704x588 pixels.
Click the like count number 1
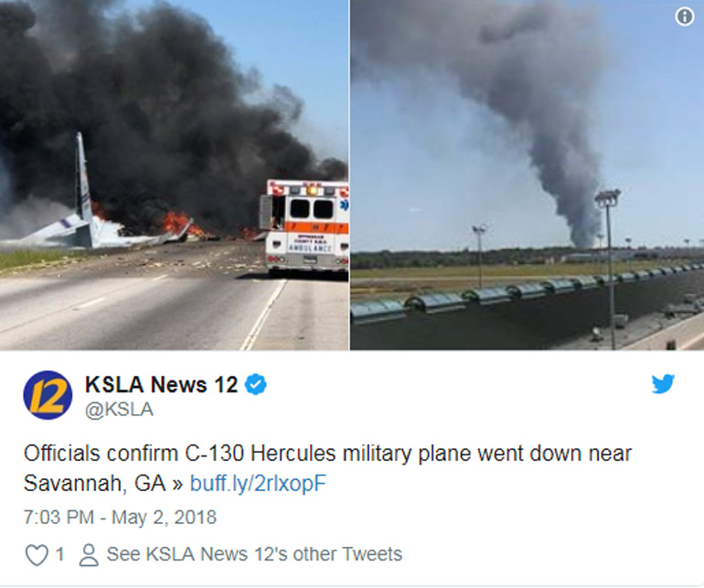pyautogui.click(x=59, y=554)
